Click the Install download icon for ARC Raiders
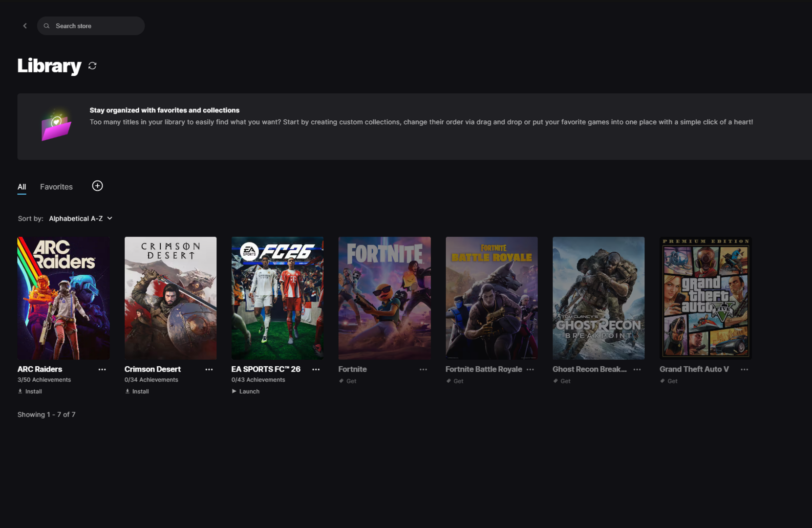The height and width of the screenshot is (528, 812). click(20, 391)
